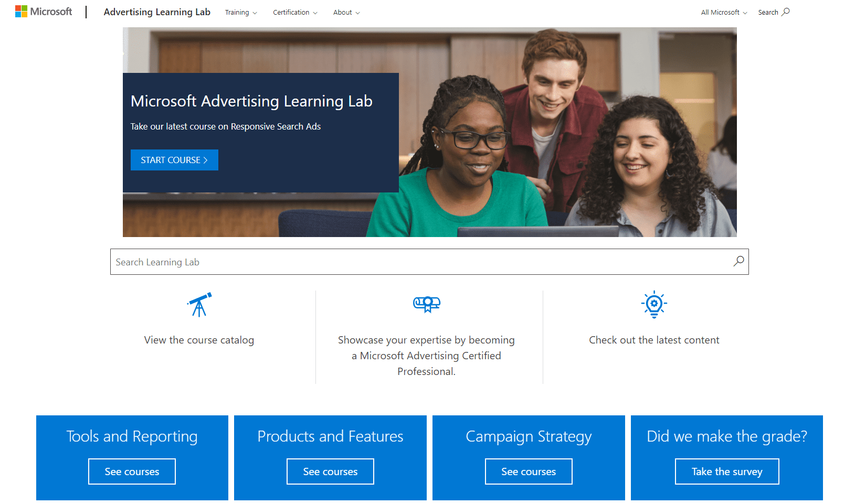The height and width of the screenshot is (504, 855).
Task: Click Take the survey button
Action: pos(726,471)
